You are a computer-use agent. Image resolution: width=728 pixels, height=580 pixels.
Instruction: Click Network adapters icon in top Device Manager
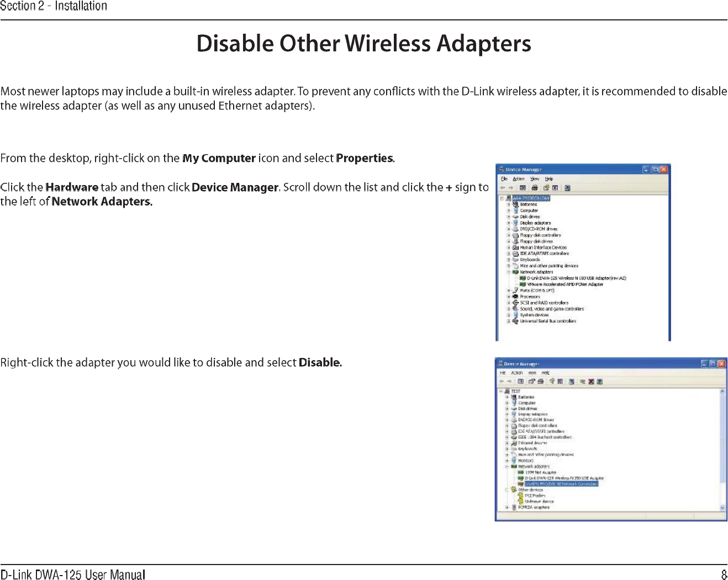(x=516, y=272)
